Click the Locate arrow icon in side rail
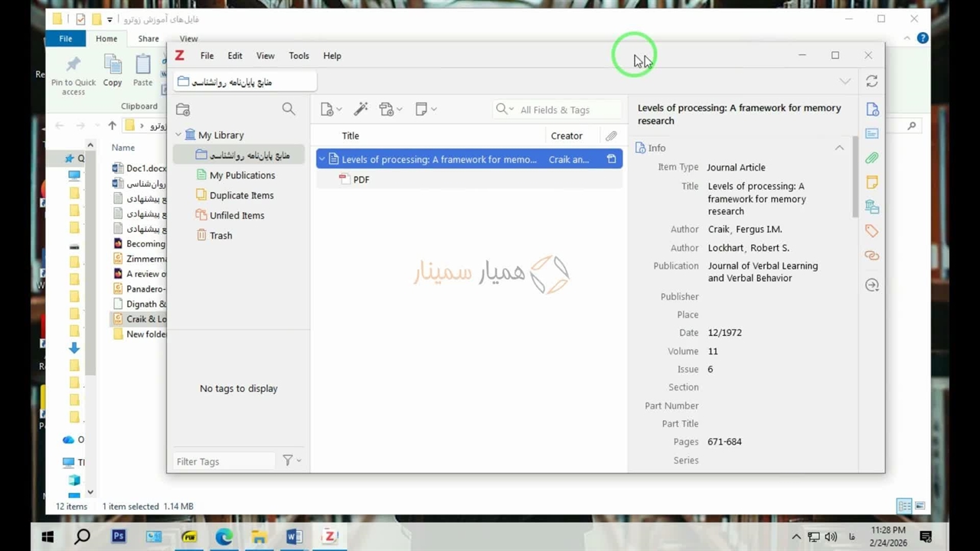980x551 pixels. [871, 285]
